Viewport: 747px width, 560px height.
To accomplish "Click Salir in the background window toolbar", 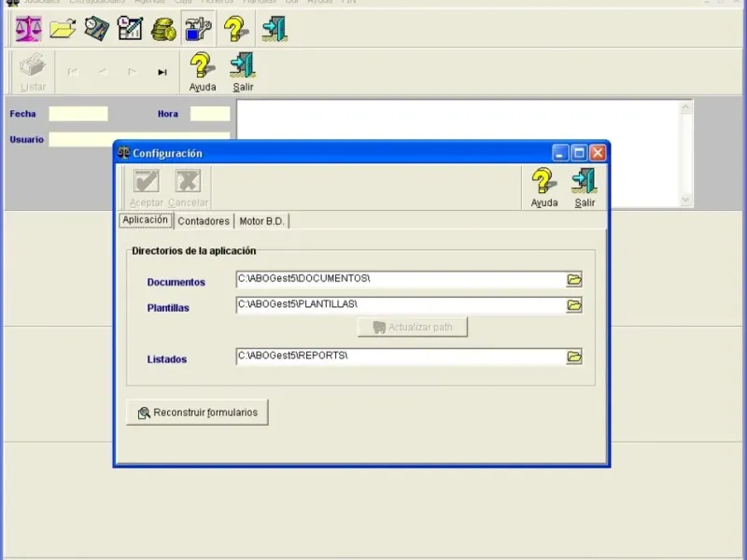I will (x=243, y=73).
